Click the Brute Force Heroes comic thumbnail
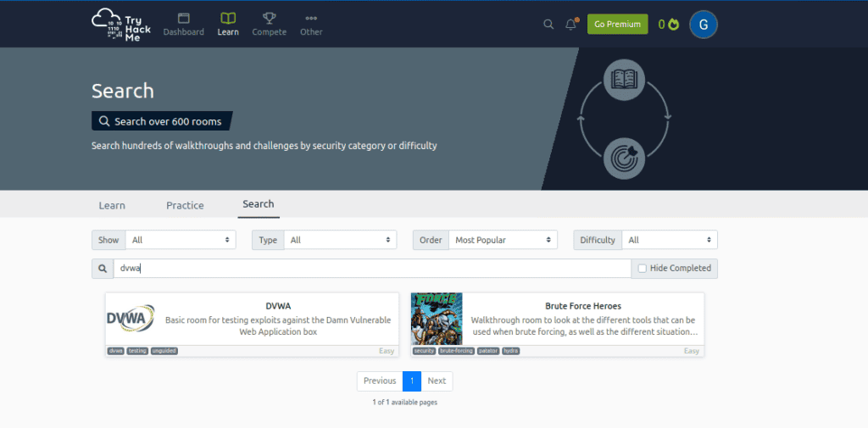Image resolution: width=868 pixels, height=428 pixels. pyautogui.click(x=437, y=319)
